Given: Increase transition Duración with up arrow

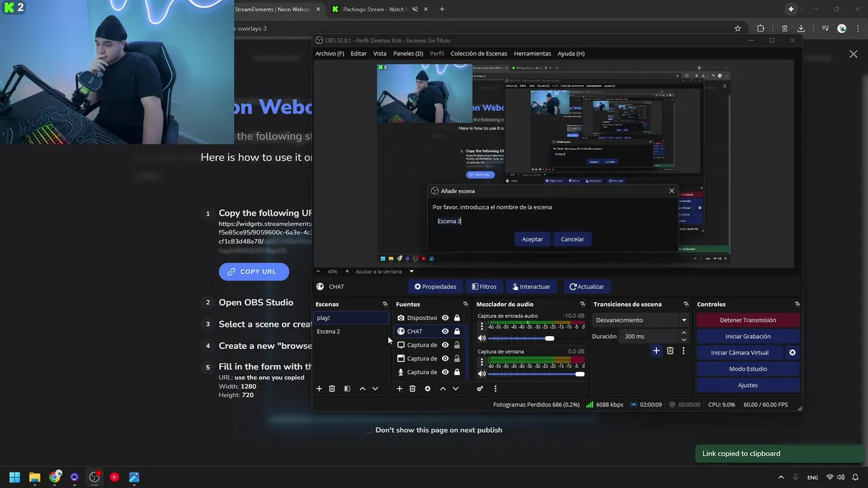Looking at the screenshot, I should pyautogui.click(x=684, y=333).
